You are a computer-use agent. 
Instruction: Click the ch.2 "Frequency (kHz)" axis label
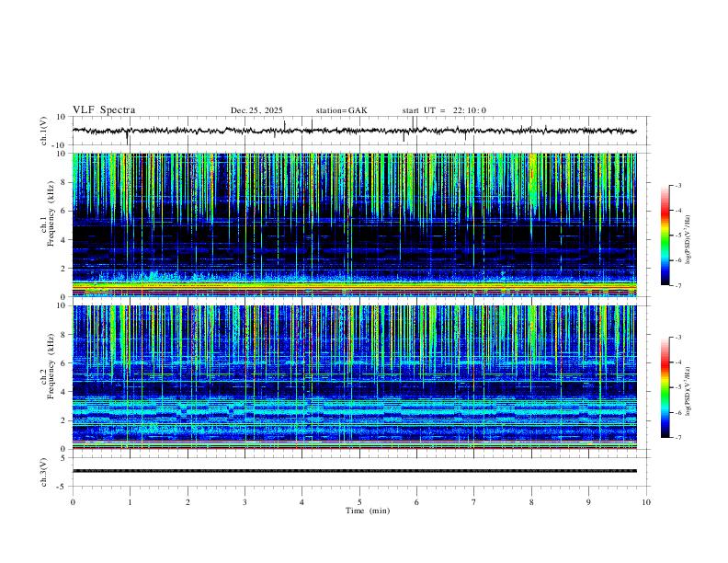click(51, 366)
